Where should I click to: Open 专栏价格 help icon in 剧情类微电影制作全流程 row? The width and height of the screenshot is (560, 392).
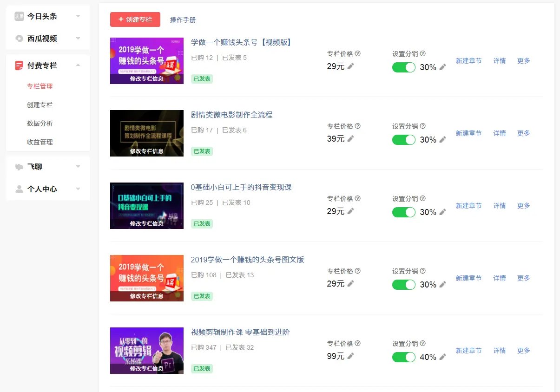click(x=358, y=126)
